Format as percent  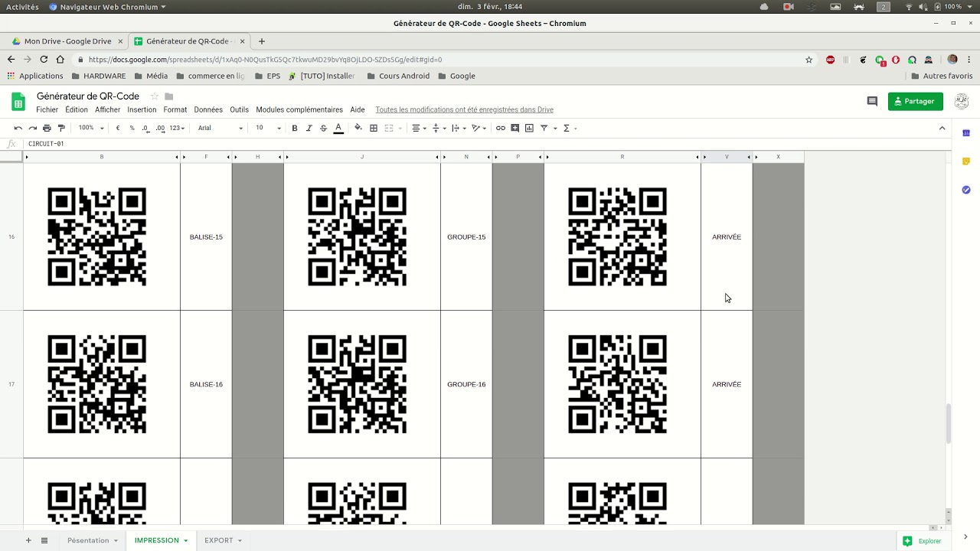click(132, 128)
